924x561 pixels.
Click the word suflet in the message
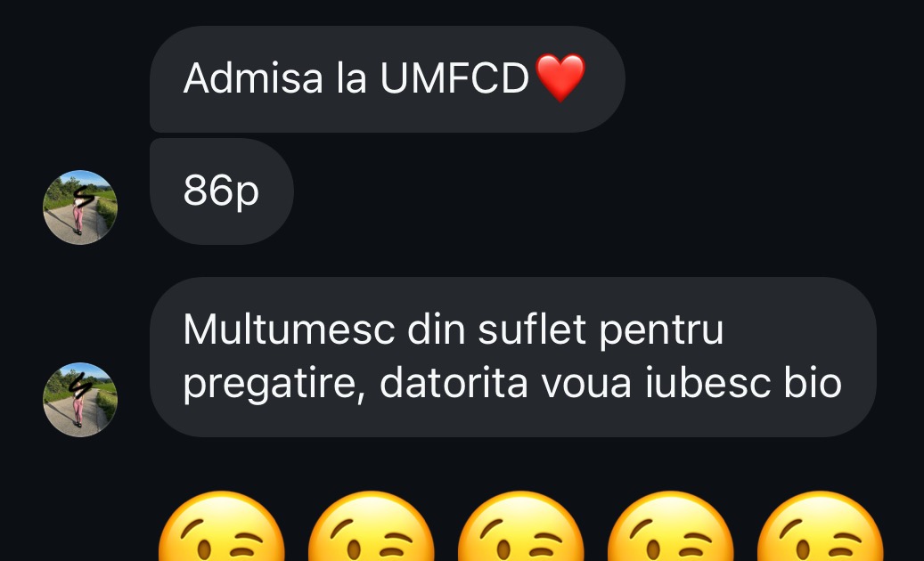[x=532, y=329]
